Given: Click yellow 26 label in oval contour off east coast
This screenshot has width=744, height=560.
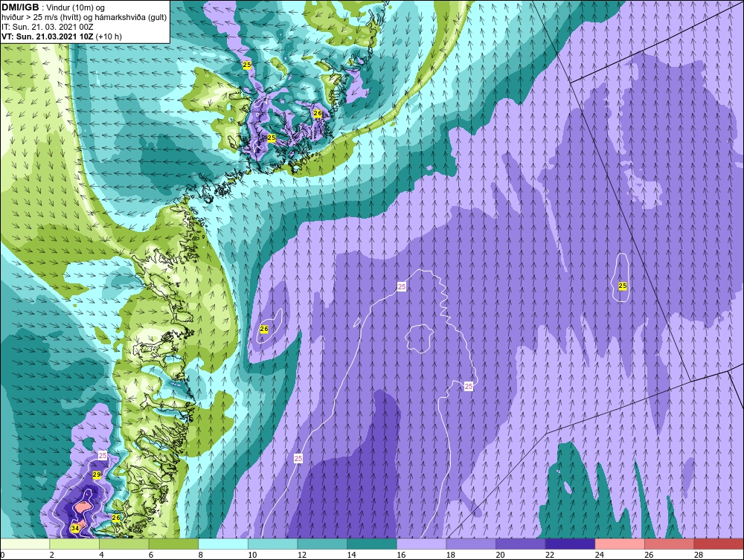Looking at the screenshot, I should (264, 329).
